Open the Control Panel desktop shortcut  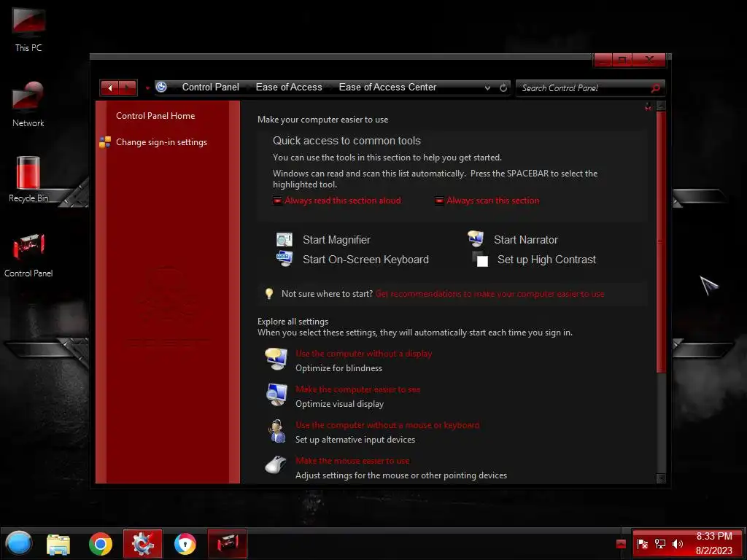[28, 254]
